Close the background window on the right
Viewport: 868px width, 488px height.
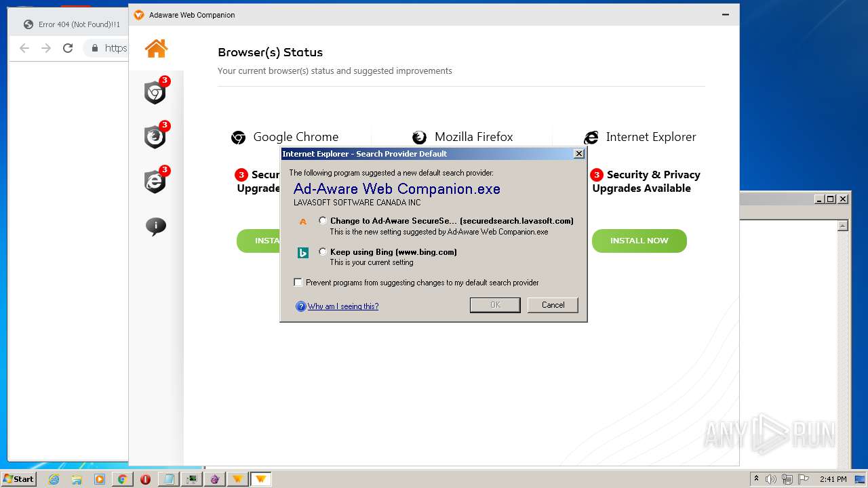point(842,199)
